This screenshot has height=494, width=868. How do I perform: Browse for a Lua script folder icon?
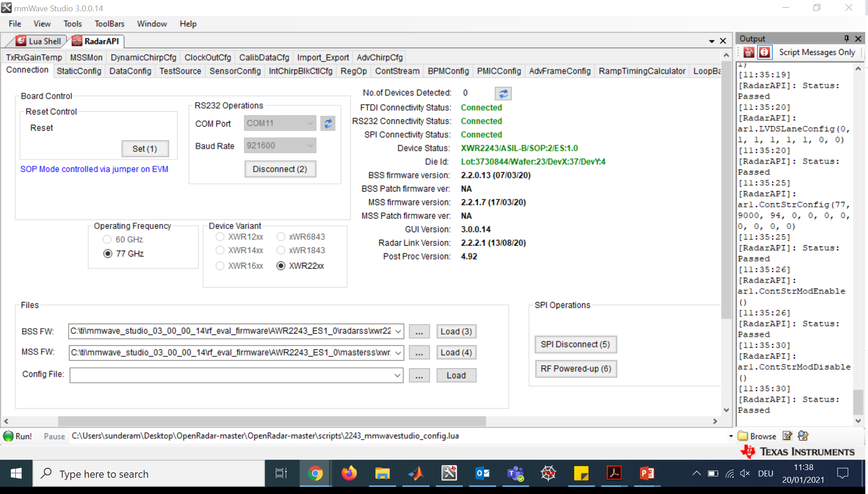(x=743, y=436)
